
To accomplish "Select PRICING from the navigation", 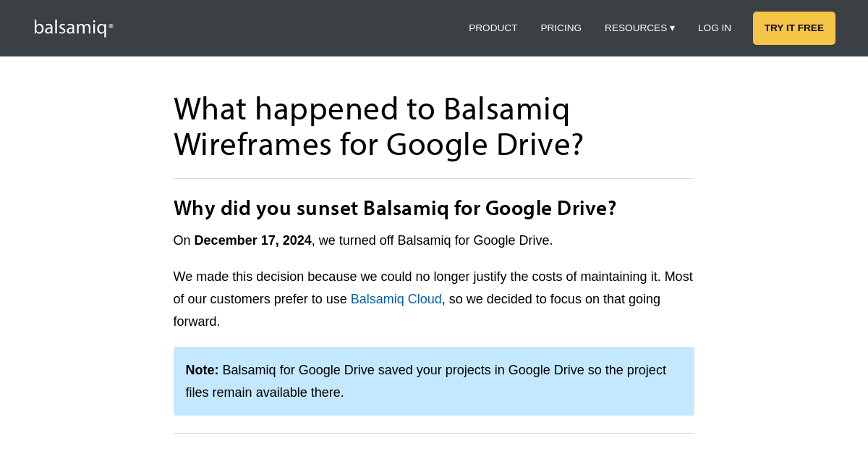I will 561,28.
